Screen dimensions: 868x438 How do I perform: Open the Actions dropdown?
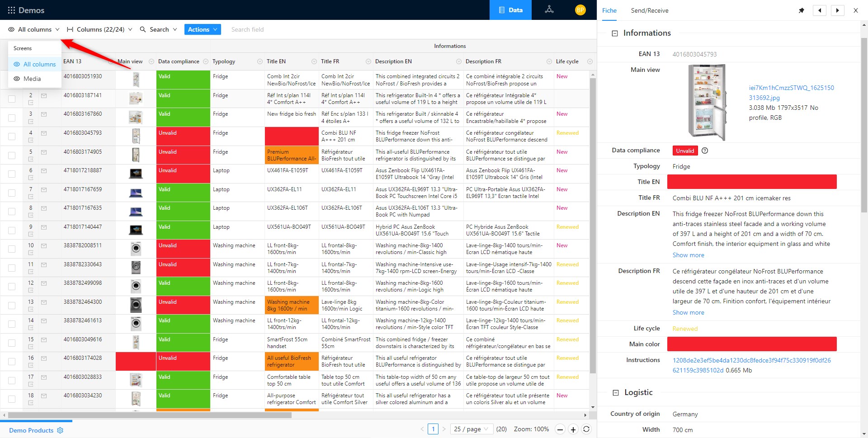coord(202,29)
